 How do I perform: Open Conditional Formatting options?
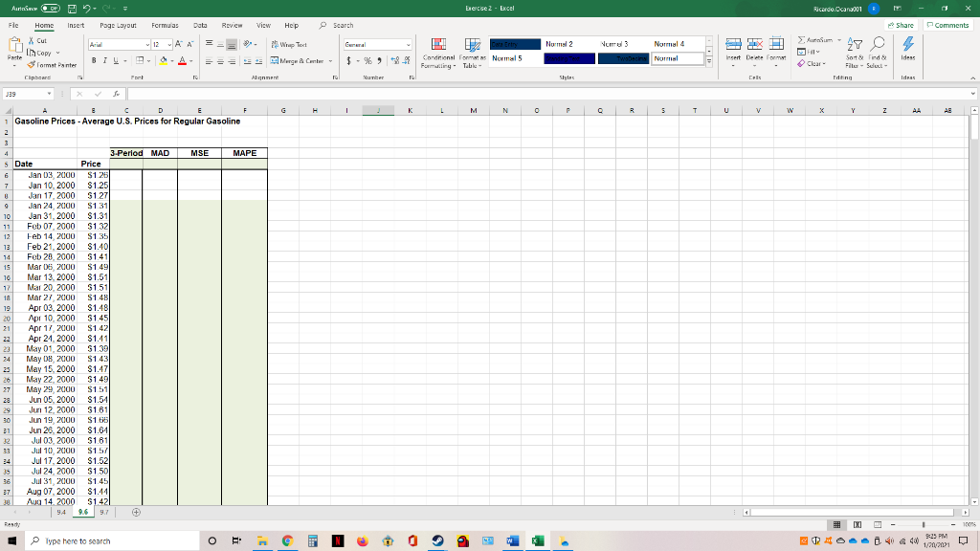point(438,53)
